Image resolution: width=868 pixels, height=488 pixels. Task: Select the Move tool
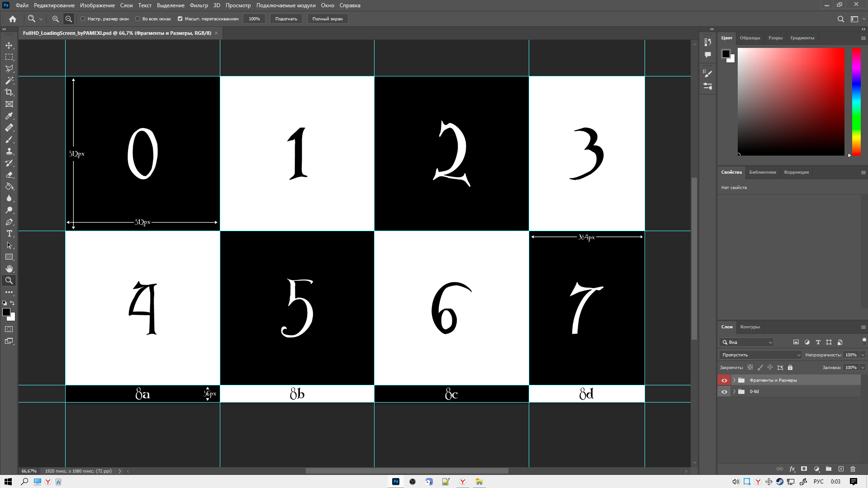[9, 45]
